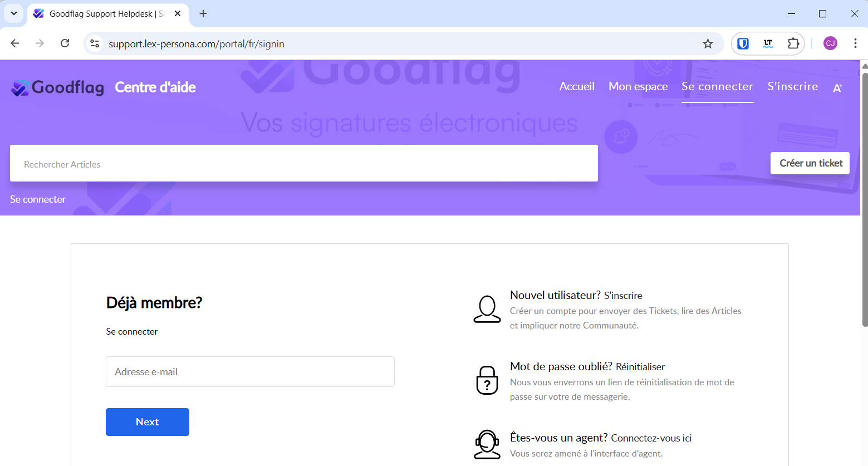The width and height of the screenshot is (868, 466).
Task: Follow the Connectez-vous ici agent link
Action: point(651,438)
